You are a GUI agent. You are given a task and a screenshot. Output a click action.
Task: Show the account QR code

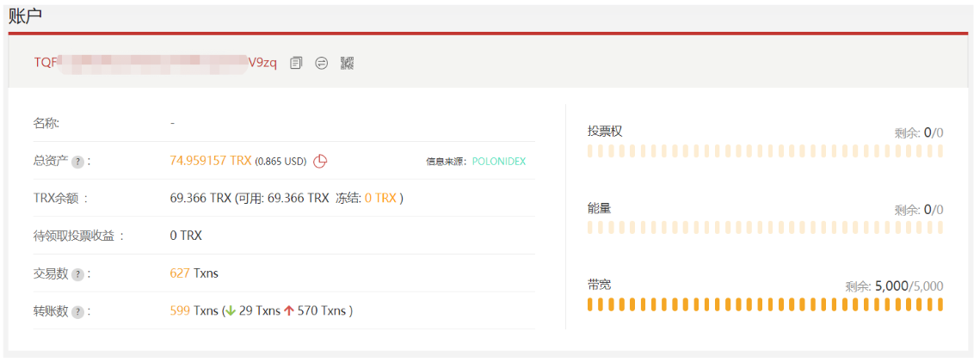tap(347, 63)
